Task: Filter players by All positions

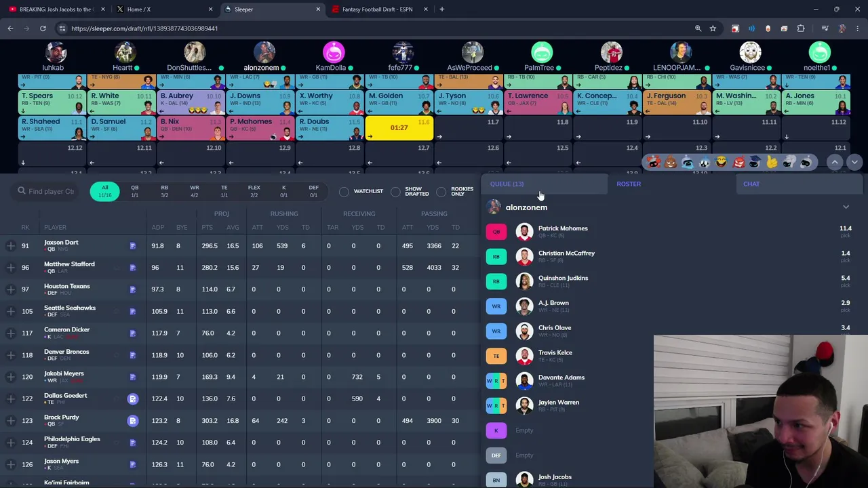Action: [x=104, y=191]
